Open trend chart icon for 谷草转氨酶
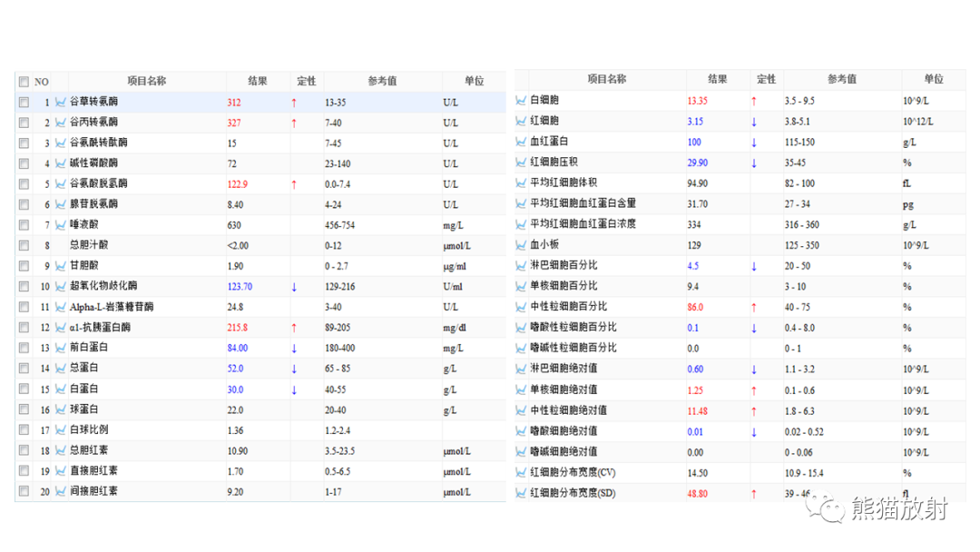The image size is (980, 552). coord(60,102)
